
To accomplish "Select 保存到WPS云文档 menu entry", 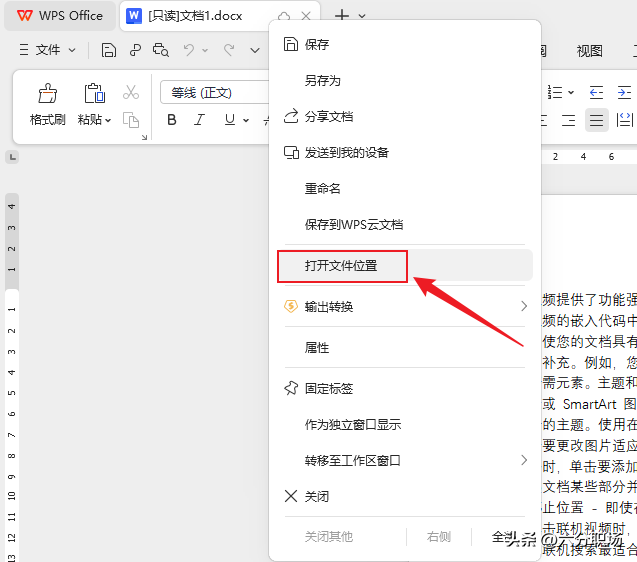I will 405,224.
